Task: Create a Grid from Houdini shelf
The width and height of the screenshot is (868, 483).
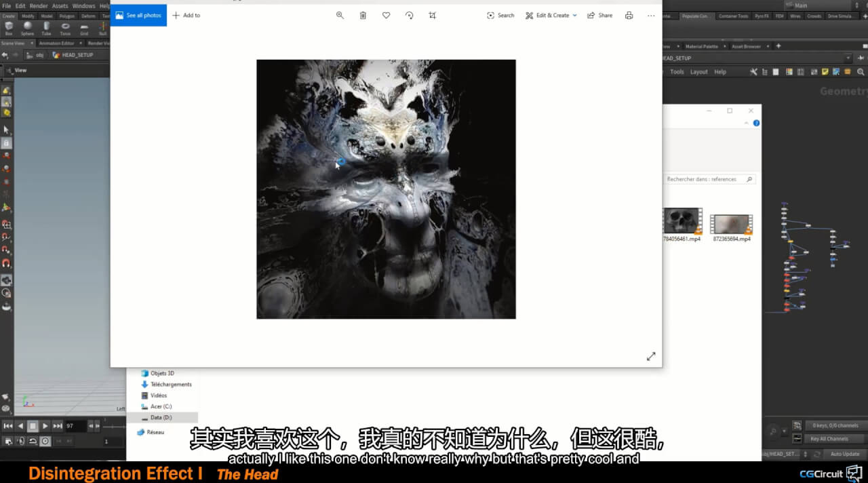Action: click(84, 28)
